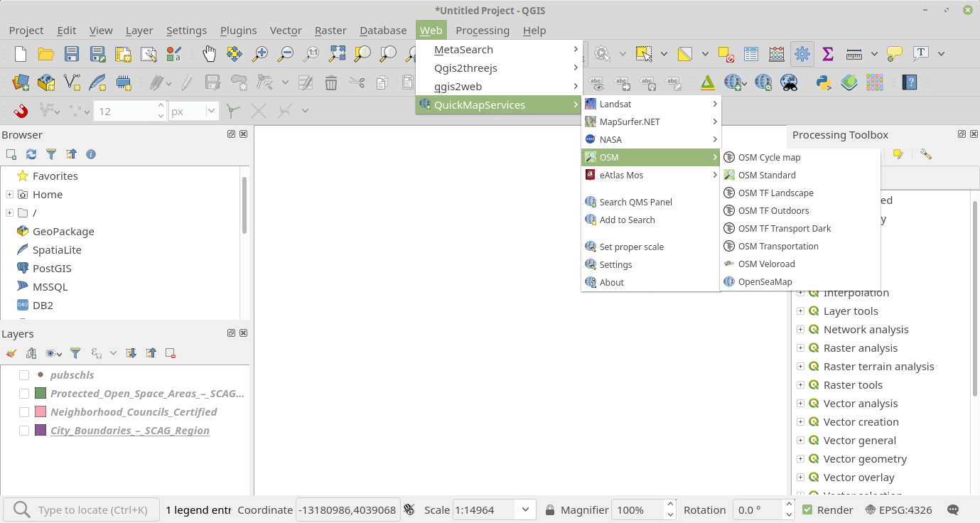The width and height of the screenshot is (980, 523).
Task: Click the Measure ruler tool icon
Action: tap(854, 54)
